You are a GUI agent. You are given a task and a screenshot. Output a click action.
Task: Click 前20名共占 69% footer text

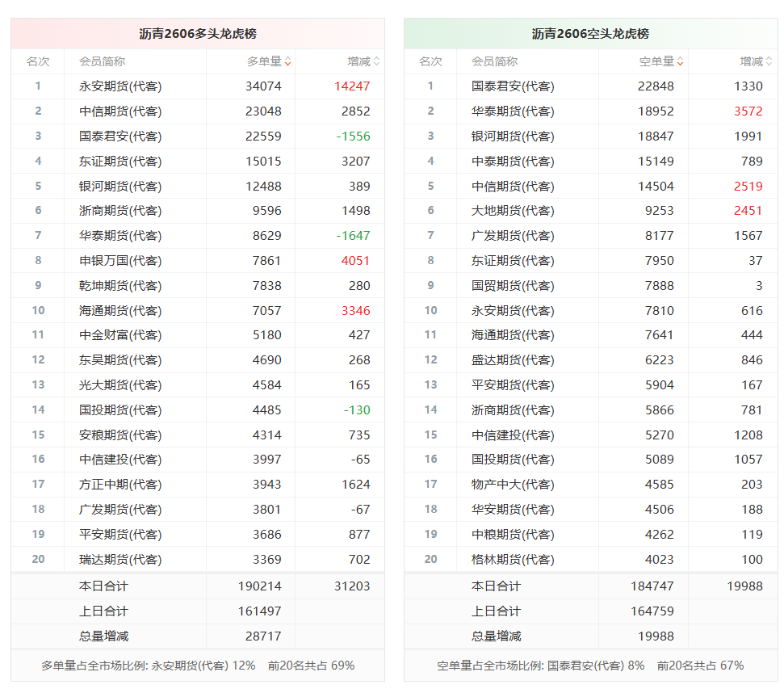pos(311,666)
